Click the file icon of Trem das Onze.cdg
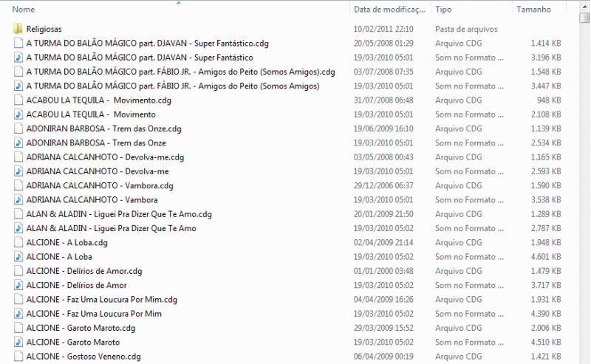 18,128
